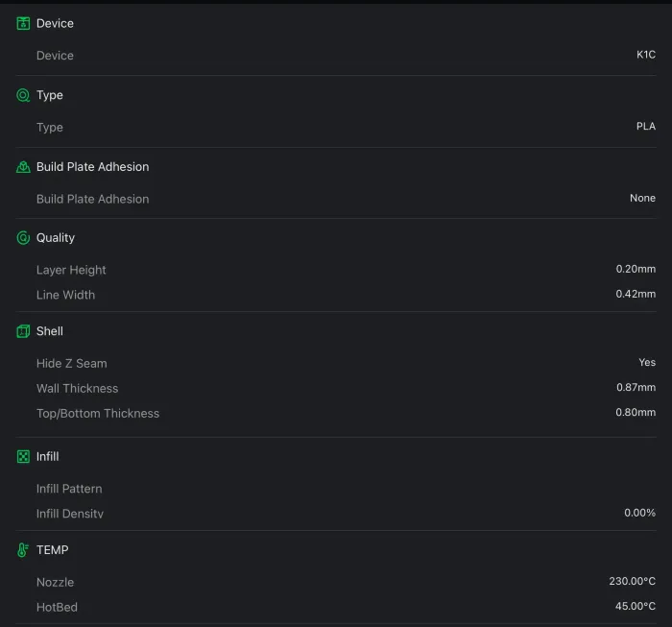Click the Nozzle 230.00°C temperature value
Screen dimensions: 672x627
point(632,582)
